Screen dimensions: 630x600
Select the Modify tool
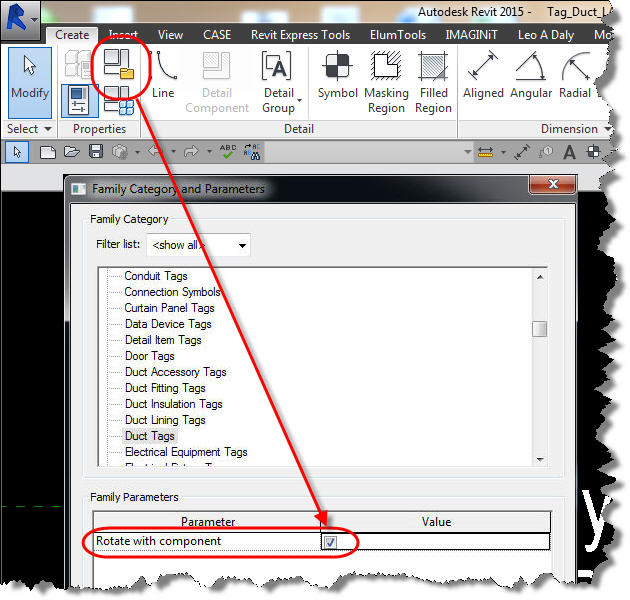(30, 83)
